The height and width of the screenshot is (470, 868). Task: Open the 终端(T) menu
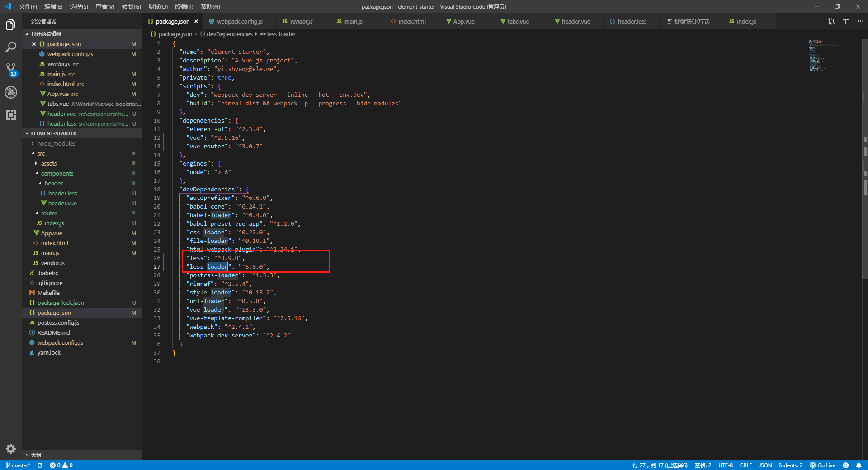pos(184,6)
